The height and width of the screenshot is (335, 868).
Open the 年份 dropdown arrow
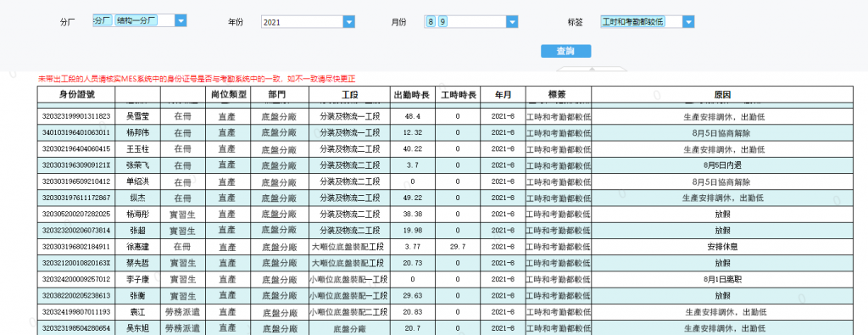tap(348, 22)
